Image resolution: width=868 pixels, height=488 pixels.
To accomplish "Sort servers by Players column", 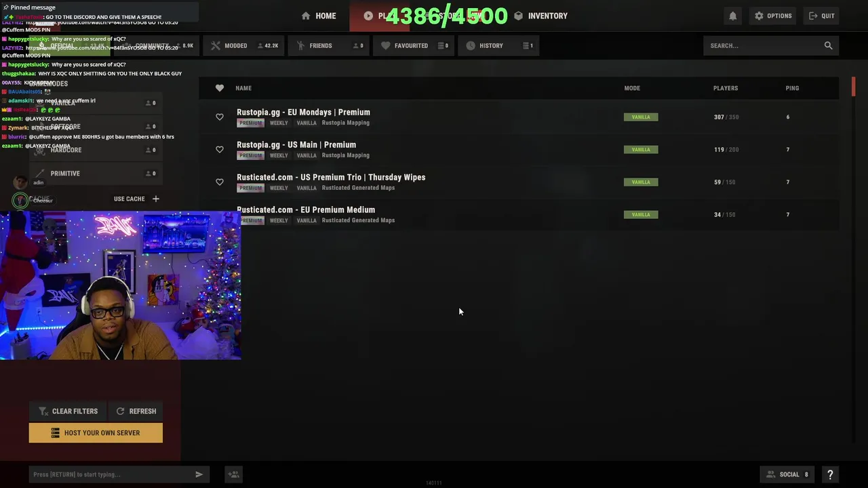I will (x=726, y=88).
